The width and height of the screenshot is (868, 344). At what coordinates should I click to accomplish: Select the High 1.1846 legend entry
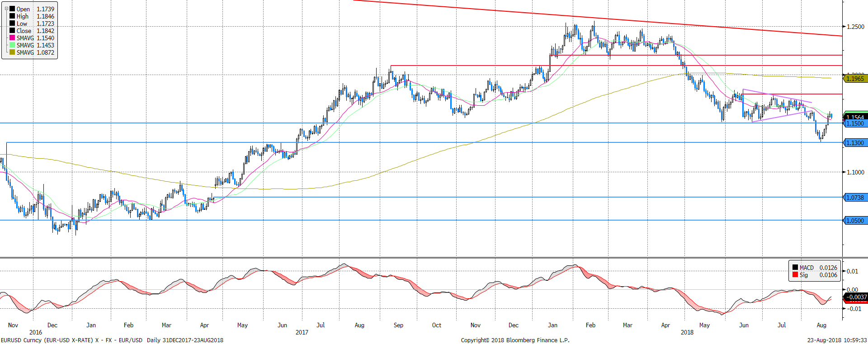[x=35, y=16]
